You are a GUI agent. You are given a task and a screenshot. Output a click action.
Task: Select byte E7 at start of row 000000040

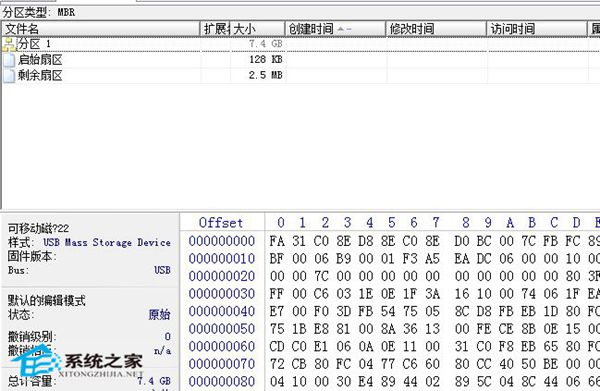click(x=277, y=311)
